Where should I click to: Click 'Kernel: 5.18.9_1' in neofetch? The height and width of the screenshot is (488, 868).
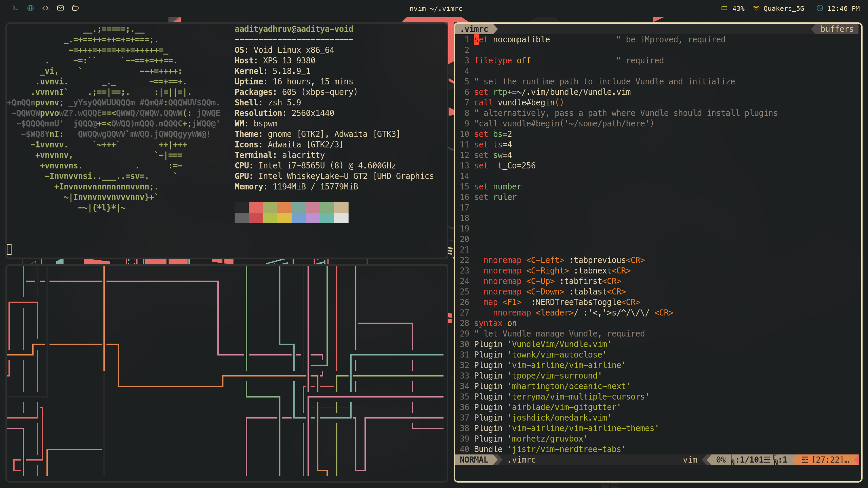pos(273,71)
